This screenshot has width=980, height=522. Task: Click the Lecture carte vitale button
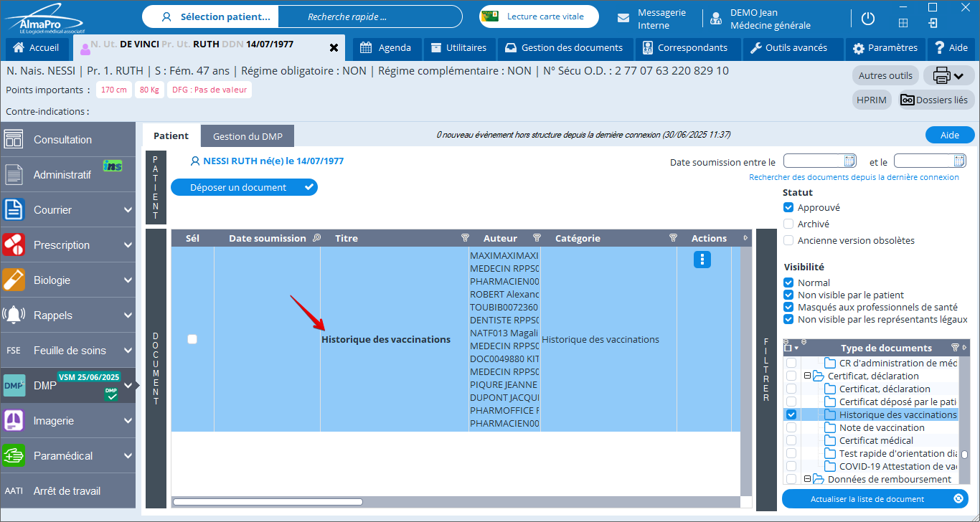pos(540,16)
